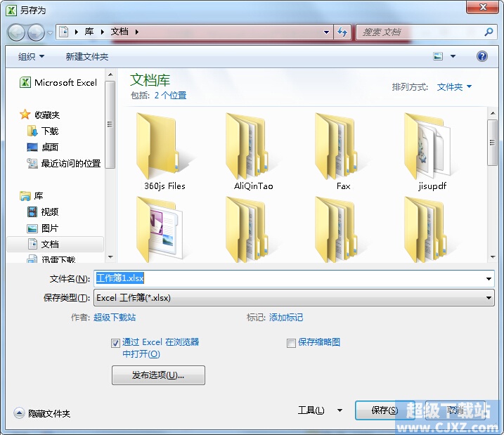Open the recent locations arrow beside Forward
The height and width of the screenshot is (435, 504).
click(50, 32)
